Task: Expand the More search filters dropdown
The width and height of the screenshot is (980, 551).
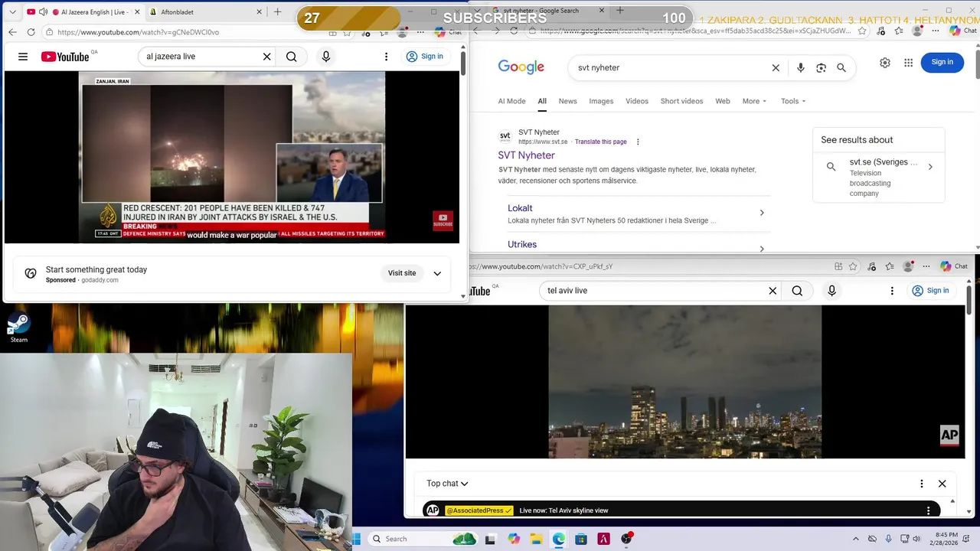Action: pyautogui.click(x=754, y=101)
